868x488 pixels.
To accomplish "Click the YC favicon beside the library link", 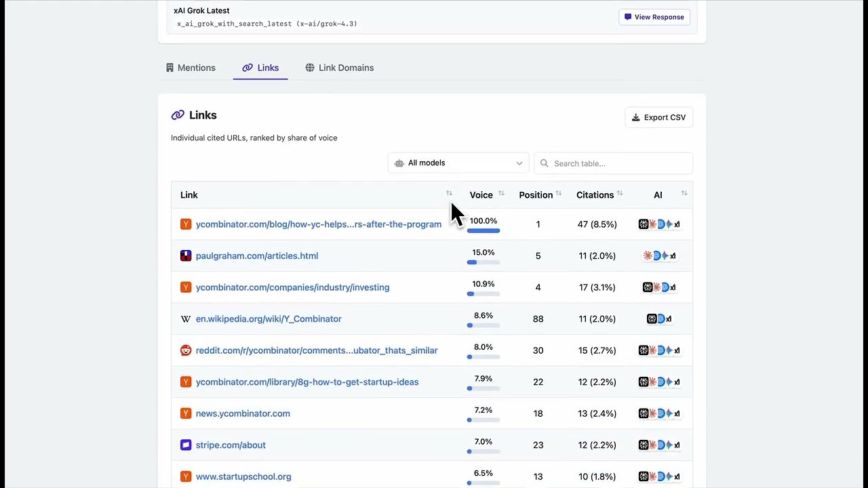I will [186, 382].
